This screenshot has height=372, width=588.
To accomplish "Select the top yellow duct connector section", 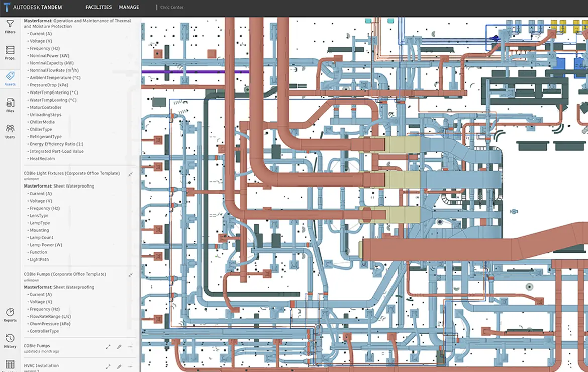I will click(403, 144).
